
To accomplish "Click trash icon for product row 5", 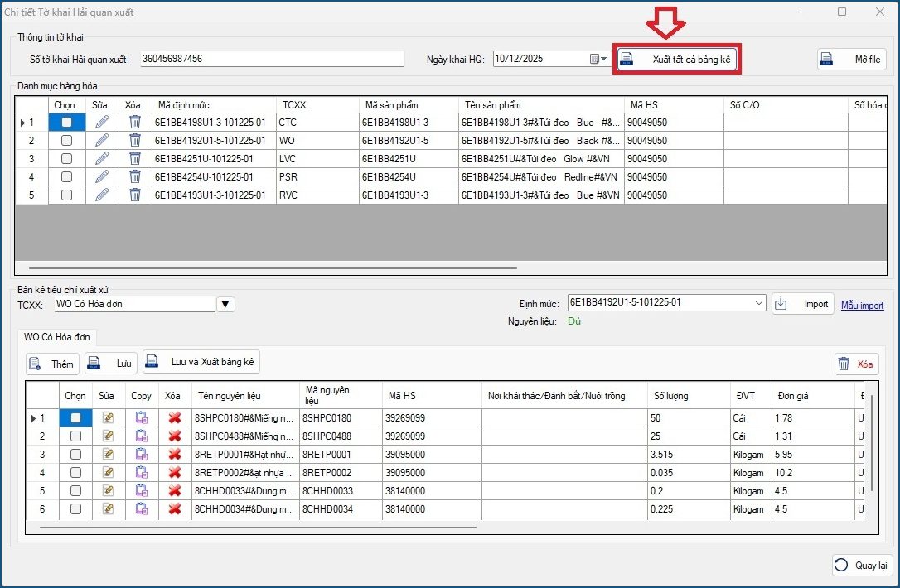I will coord(135,195).
